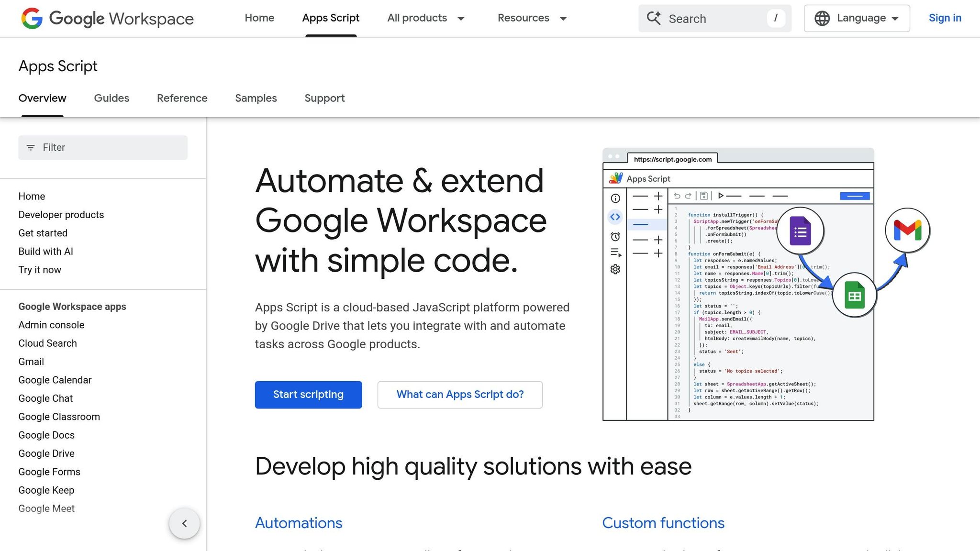Click the '/' keyboard shortcut badge in the search bar
This screenshot has width=980, height=551.
click(x=776, y=18)
